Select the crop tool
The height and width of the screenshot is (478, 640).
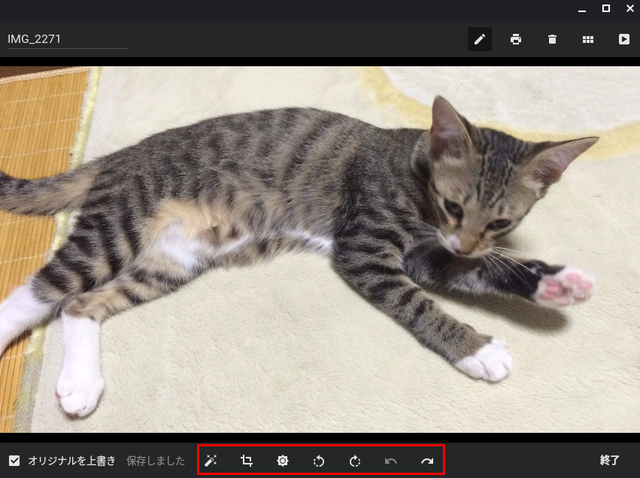[247, 461]
